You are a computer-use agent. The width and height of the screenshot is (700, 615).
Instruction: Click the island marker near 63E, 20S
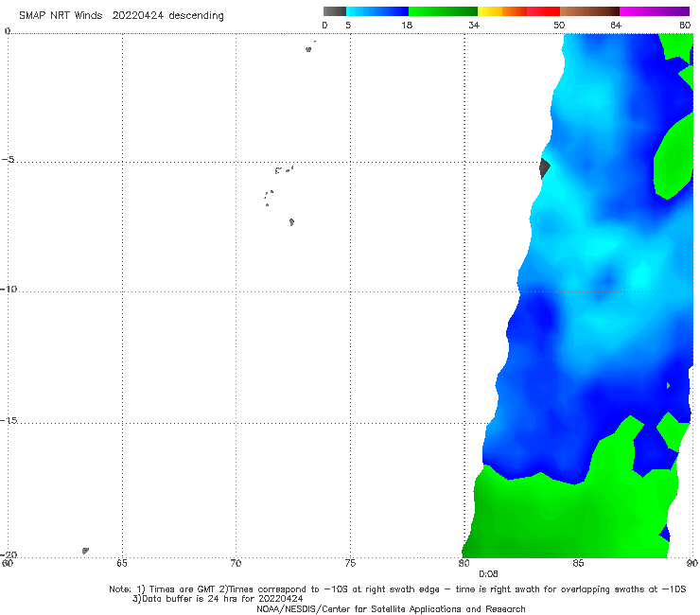click(85, 551)
